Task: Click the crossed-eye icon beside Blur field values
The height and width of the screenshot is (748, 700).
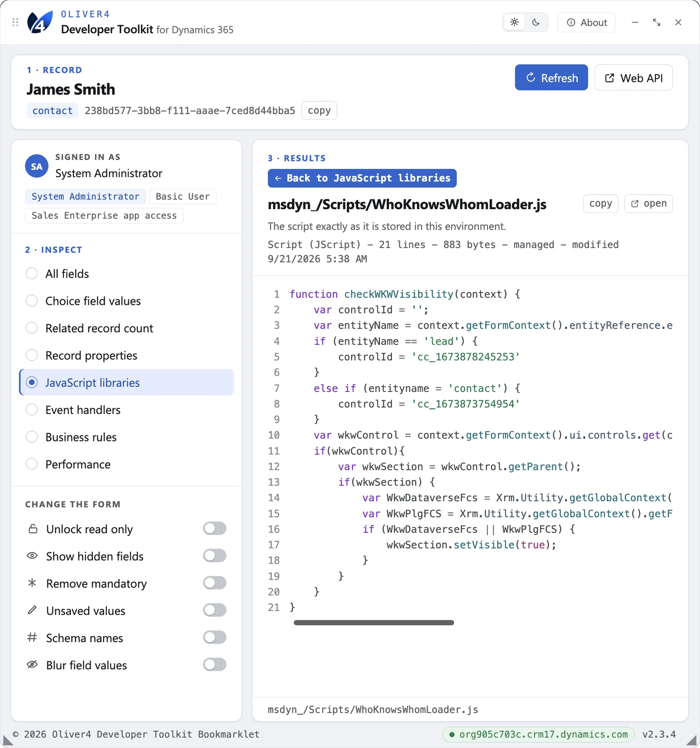Action: click(32, 665)
